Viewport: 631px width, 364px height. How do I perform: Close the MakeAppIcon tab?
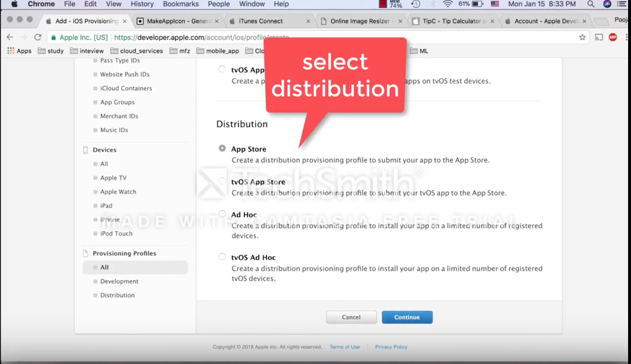click(216, 21)
